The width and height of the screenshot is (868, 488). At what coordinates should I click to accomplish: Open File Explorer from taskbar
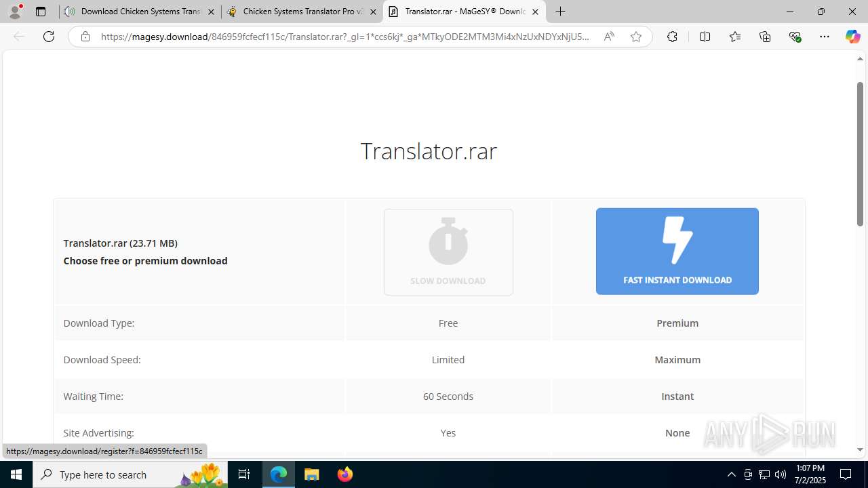click(x=311, y=474)
